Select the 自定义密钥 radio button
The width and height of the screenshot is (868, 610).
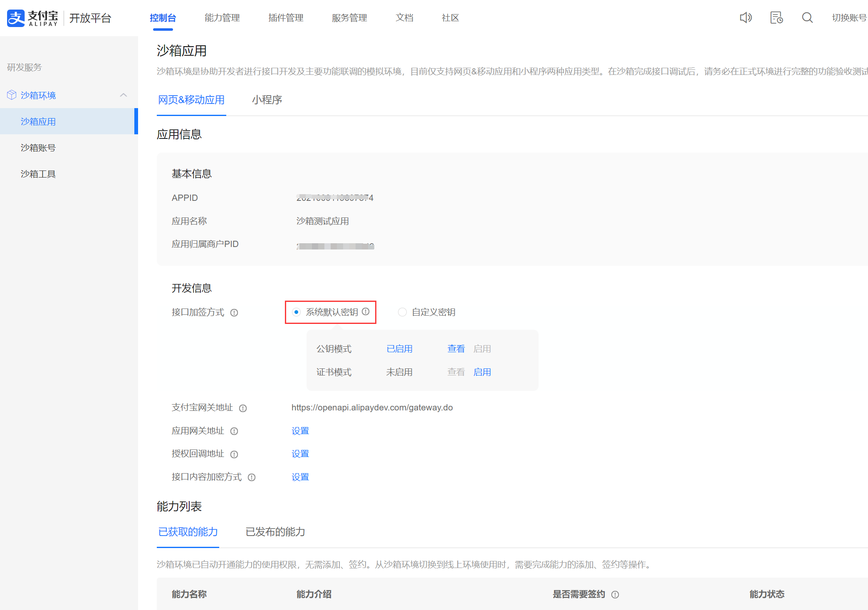tap(402, 312)
